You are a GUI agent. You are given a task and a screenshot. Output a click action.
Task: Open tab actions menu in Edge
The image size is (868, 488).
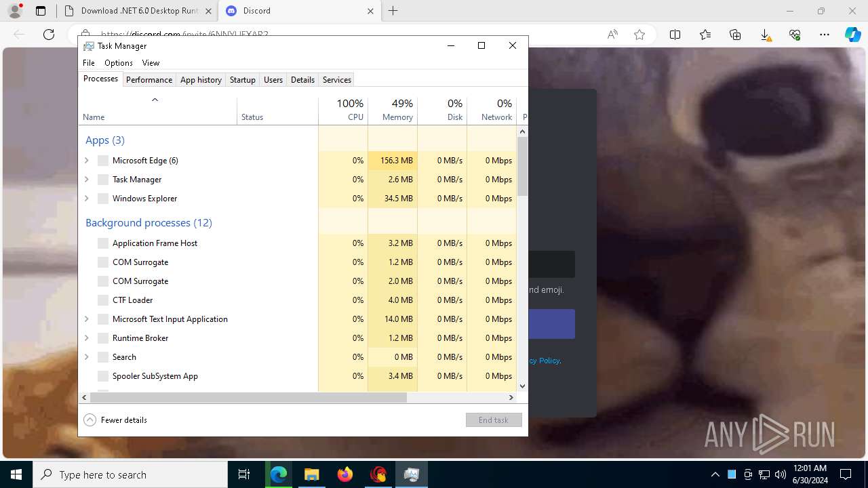click(x=41, y=11)
